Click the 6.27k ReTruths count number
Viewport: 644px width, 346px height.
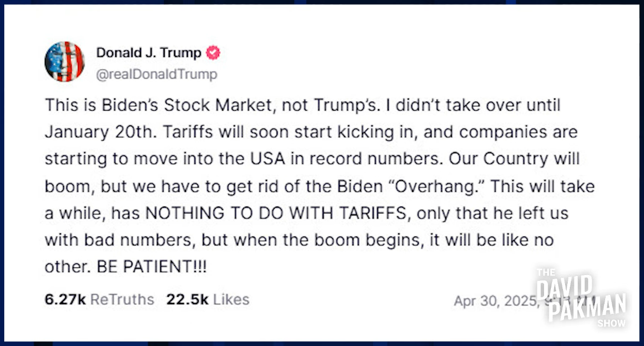(65, 300)
